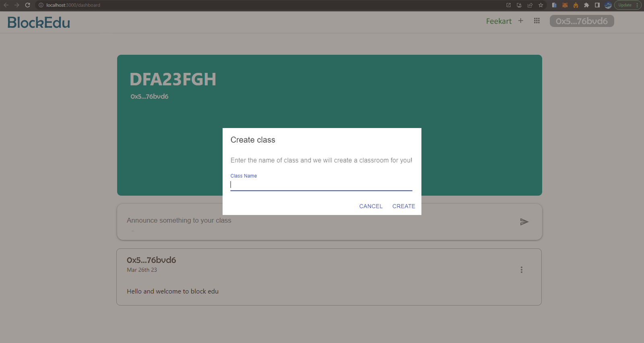Reload the page in the browser

point(27,5)
